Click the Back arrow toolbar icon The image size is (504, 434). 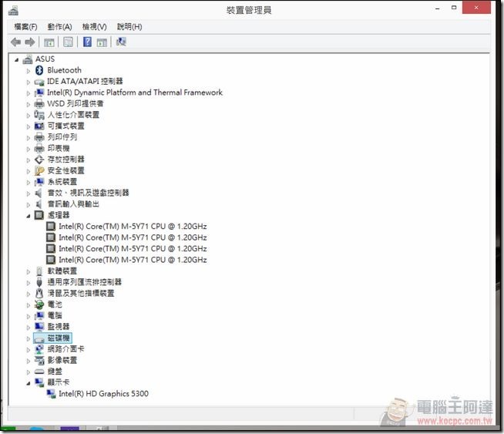(x=15, y=42)
